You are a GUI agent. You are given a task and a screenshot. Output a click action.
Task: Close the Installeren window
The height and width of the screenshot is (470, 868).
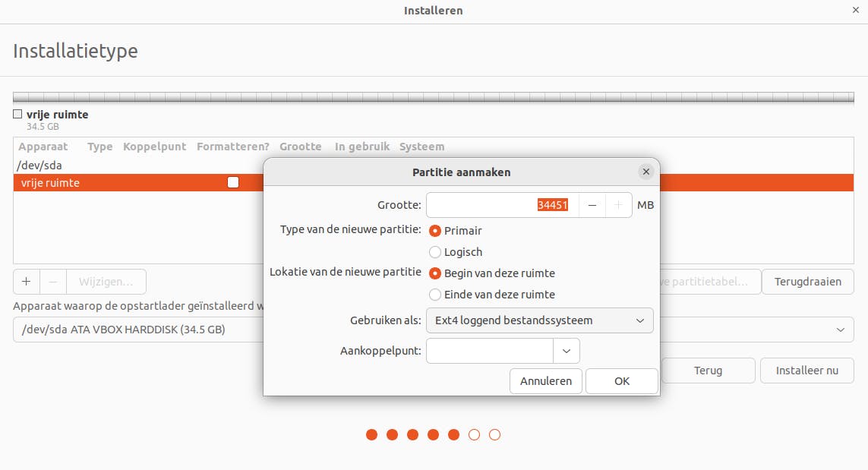pos(857,10)
